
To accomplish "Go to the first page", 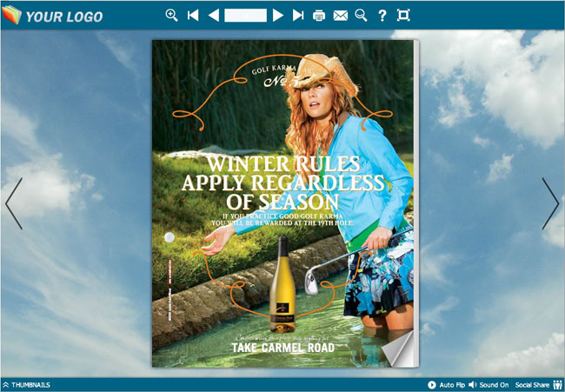I will point(193,16).
